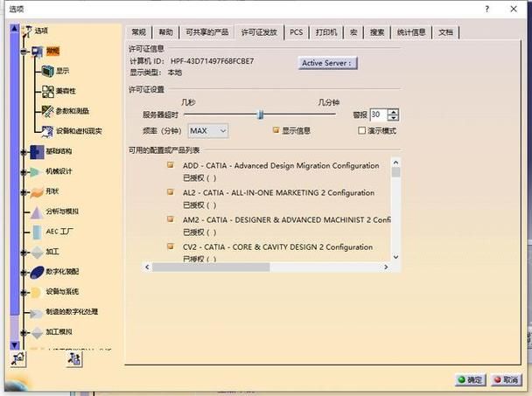Open the 兼容性 settings icon
Screen dimensions: 532x396
(48, 91)
